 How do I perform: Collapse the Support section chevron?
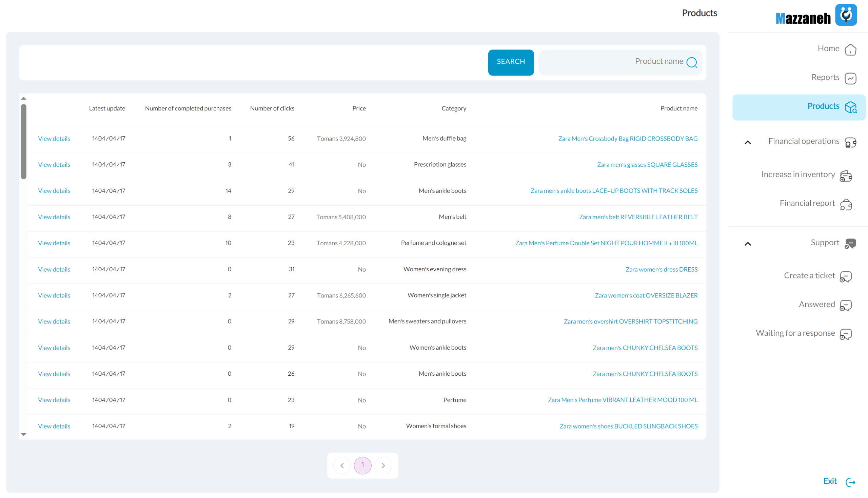click(x=748, y=244)
